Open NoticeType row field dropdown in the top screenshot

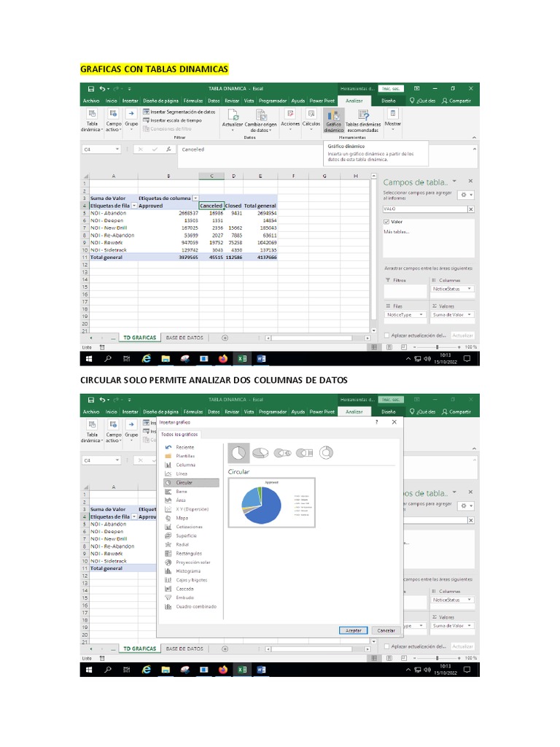[421, 314]
